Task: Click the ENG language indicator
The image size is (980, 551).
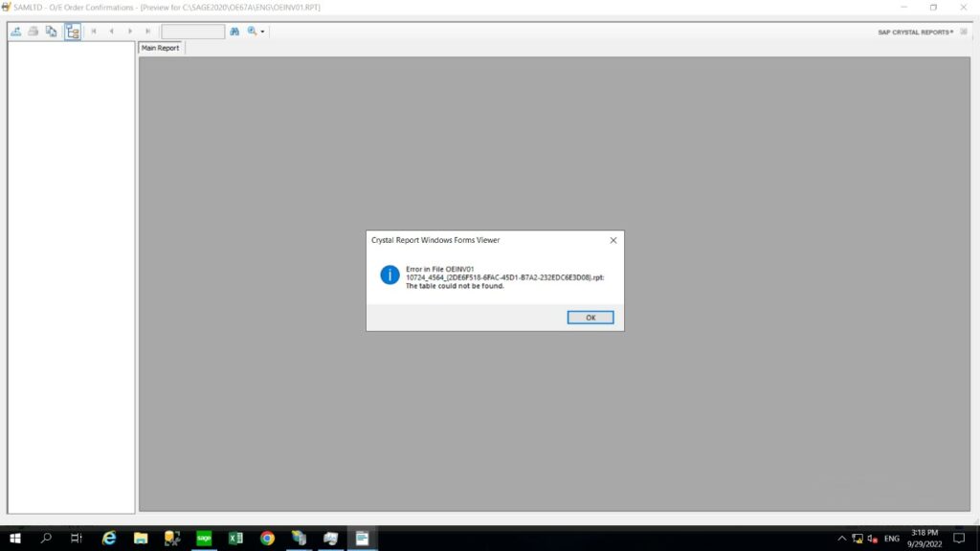Action: pos(892,539)
